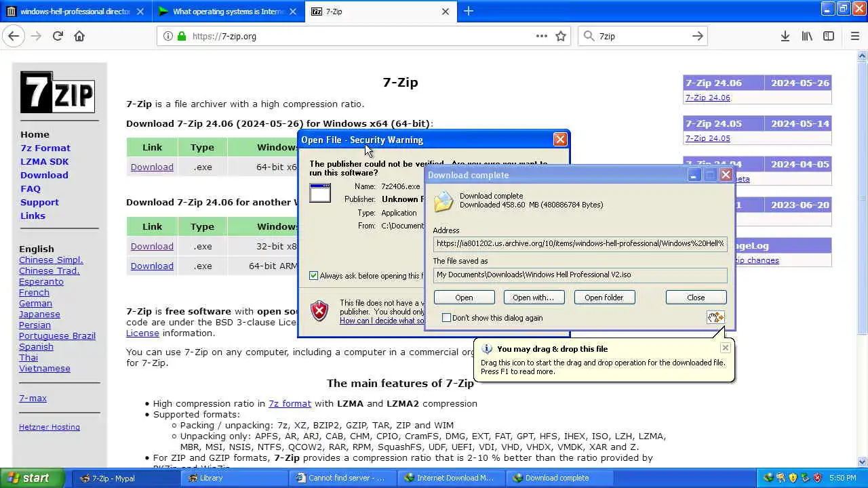Download the 64-bit ARM .exe file

tap(152, 266)
